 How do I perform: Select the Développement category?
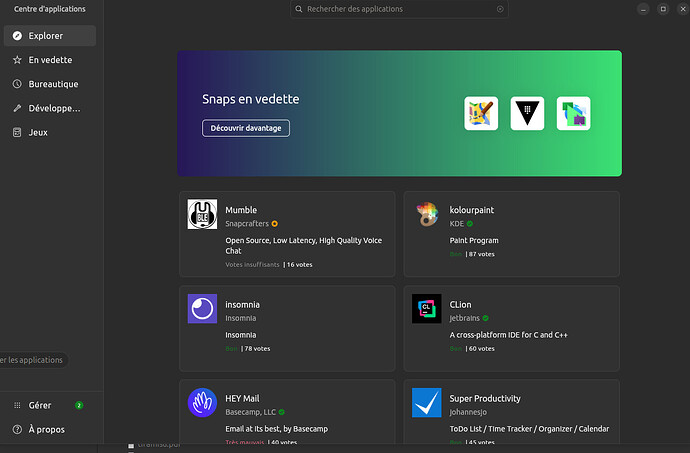(50, 108)
